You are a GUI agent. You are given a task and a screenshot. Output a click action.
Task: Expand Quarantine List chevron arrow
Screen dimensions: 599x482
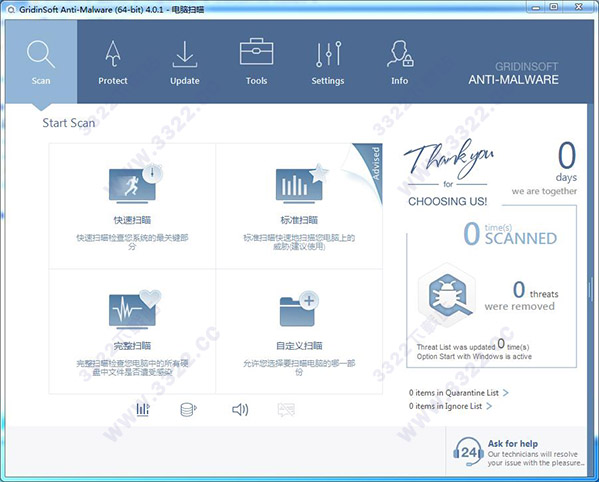click(506, 393)
